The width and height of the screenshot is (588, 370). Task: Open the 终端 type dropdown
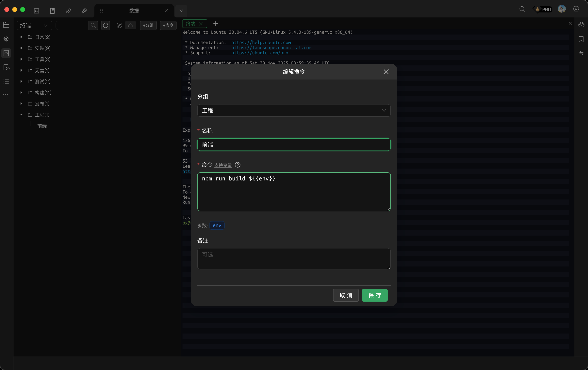coord(34,25)
